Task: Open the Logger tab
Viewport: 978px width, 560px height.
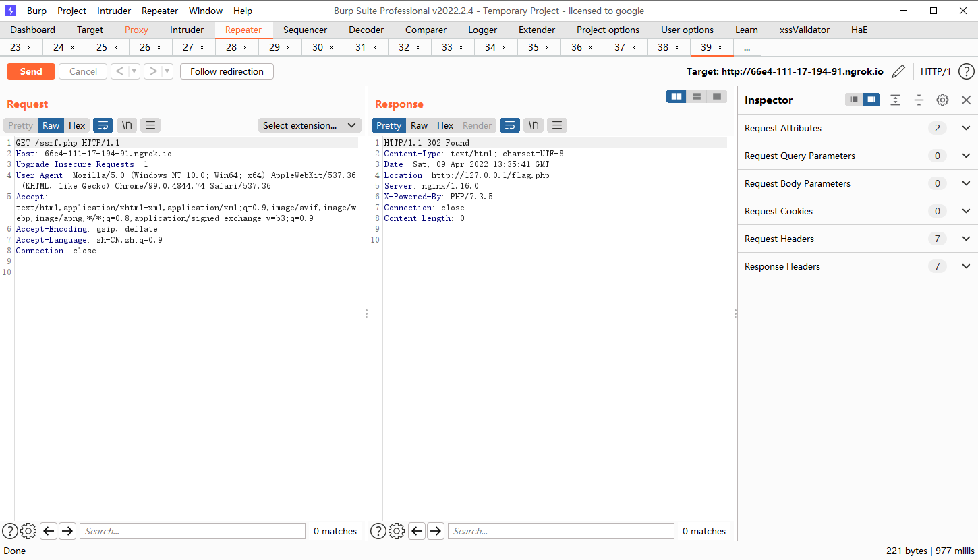Action: [482, 30]
